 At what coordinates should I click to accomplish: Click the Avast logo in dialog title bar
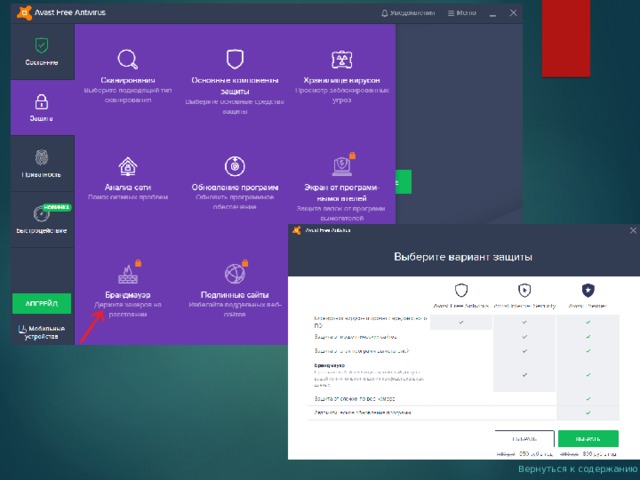[297, 230]
